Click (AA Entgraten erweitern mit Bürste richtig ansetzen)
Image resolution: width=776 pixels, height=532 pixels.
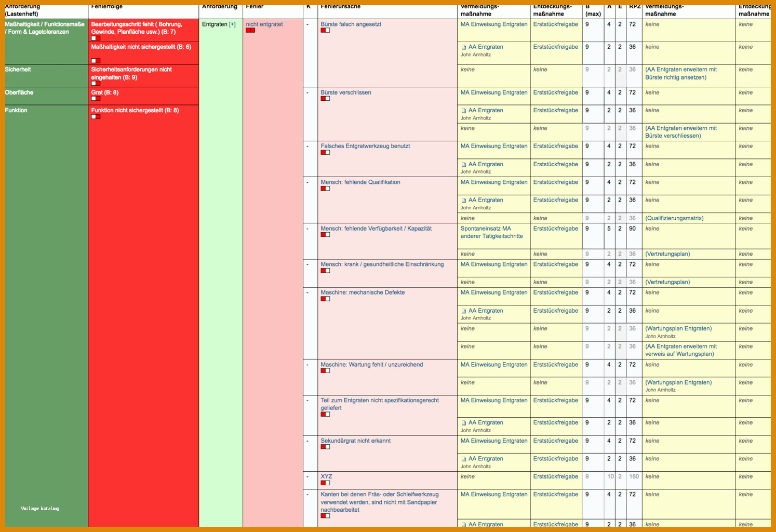(681, 73)
